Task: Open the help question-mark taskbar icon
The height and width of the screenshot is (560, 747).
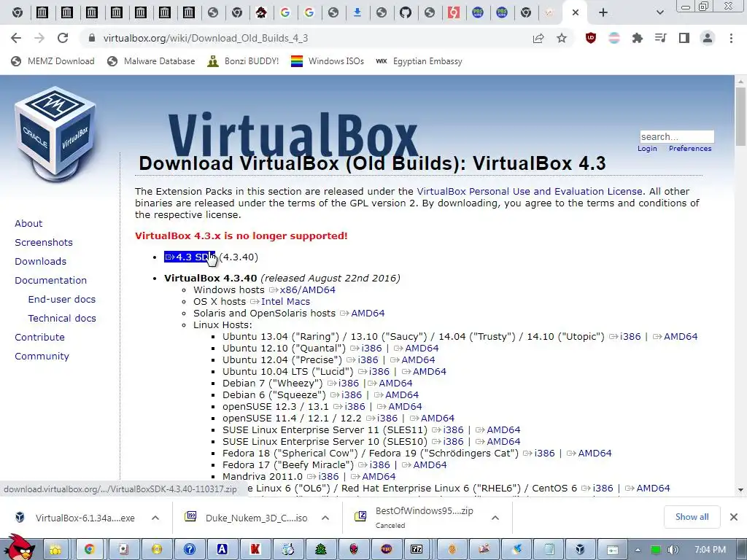Action: pos(189,550)
